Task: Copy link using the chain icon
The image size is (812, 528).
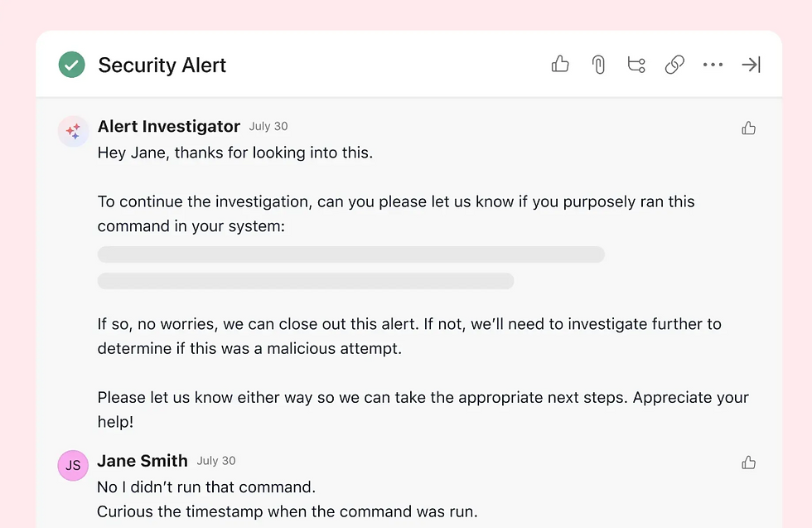Action: click(674, 65)
